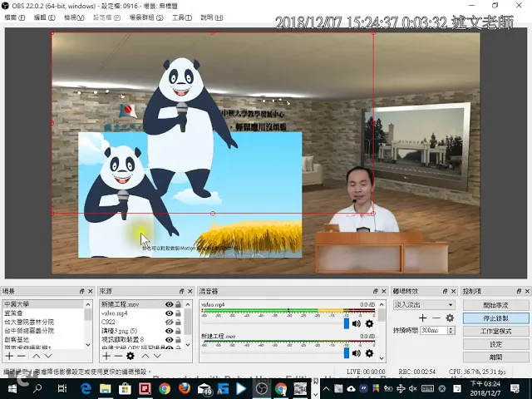The width and height of the screenshot is (532, 399).
Task: Open the 場景群組(S) menu
Action: (146, 17)
